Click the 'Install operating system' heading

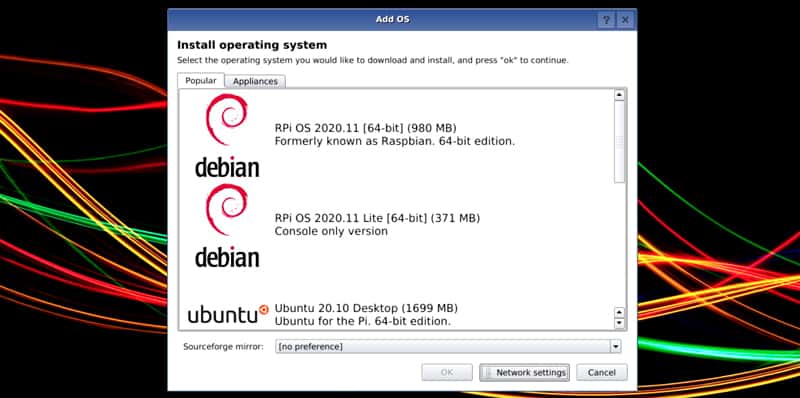click(x=252, y=45)
